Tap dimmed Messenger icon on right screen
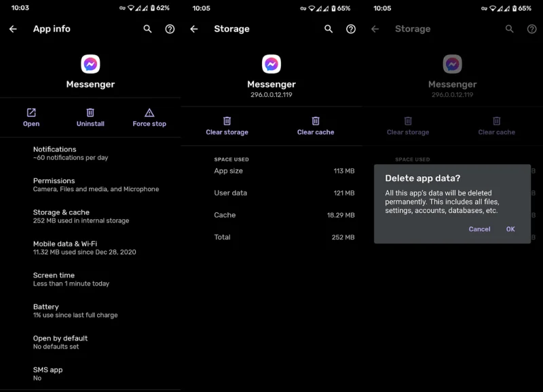 pyautogui.click(x=452, y=64)
